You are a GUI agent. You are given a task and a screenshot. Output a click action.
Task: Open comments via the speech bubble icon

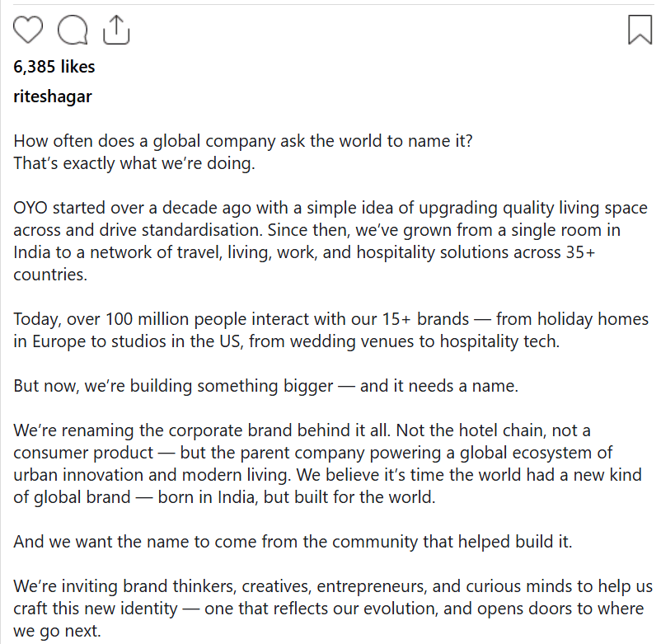[x=73, y=30]
